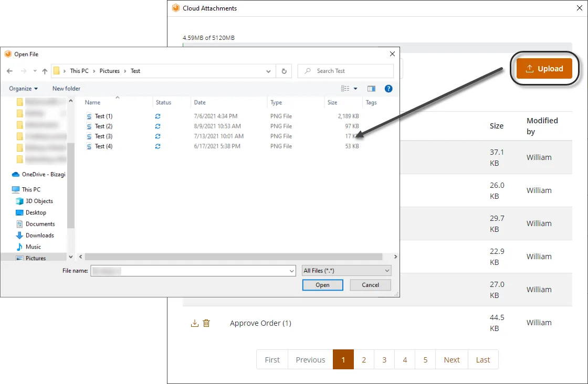Delete the Approve Order (1) attachment

[206, 323]
